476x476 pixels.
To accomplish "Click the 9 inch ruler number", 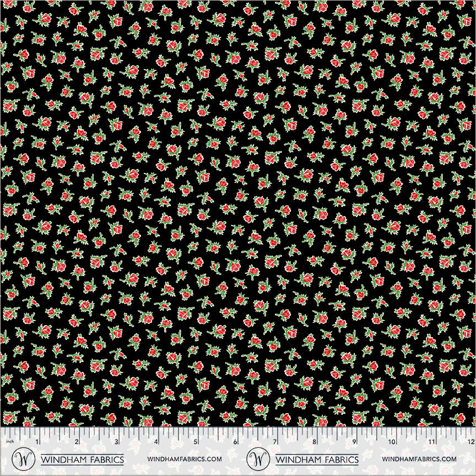I will click(x=354, y=442).
